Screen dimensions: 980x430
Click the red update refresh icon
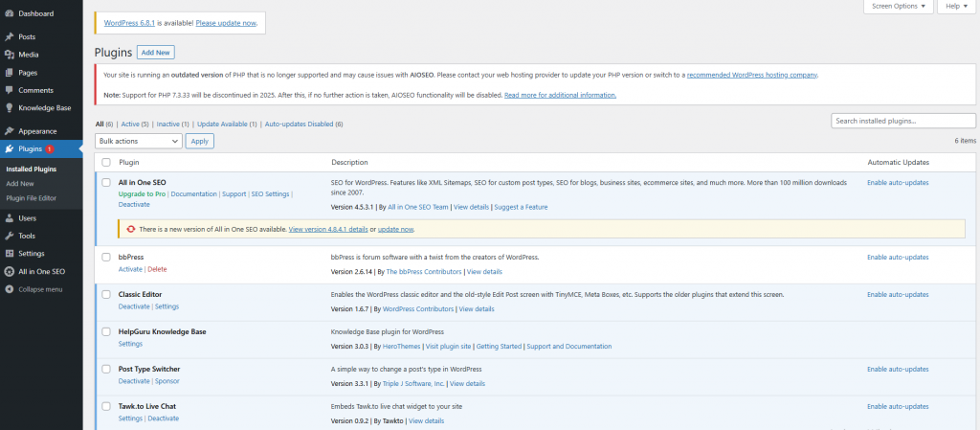point(130,230)
